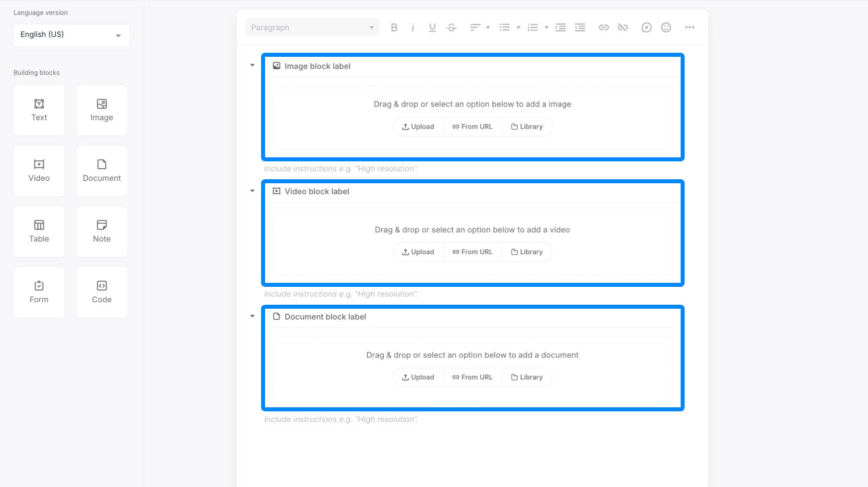Open the alignment dropdown arrow

click(x=488, y=27)
